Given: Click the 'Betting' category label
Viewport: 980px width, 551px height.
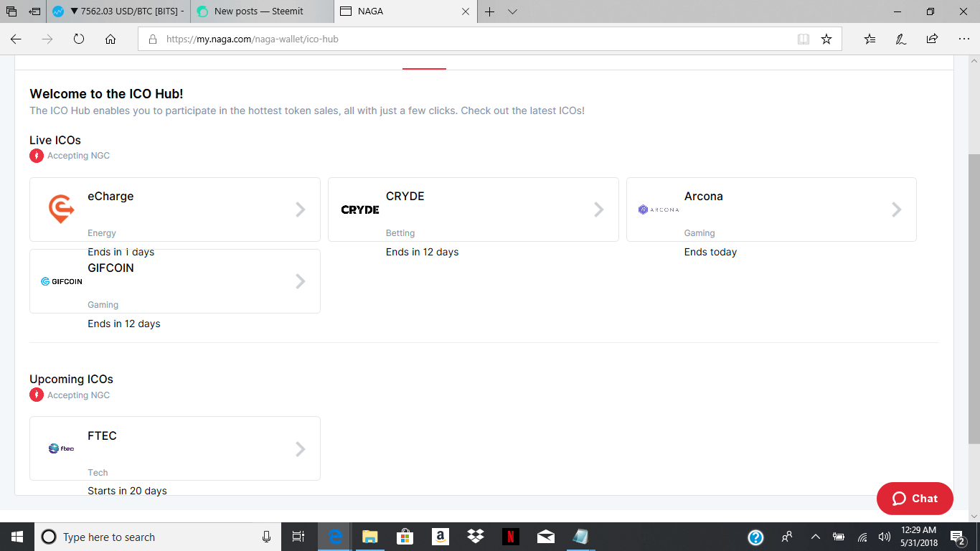Looking at the screenshot, I should tap(400, 233).
